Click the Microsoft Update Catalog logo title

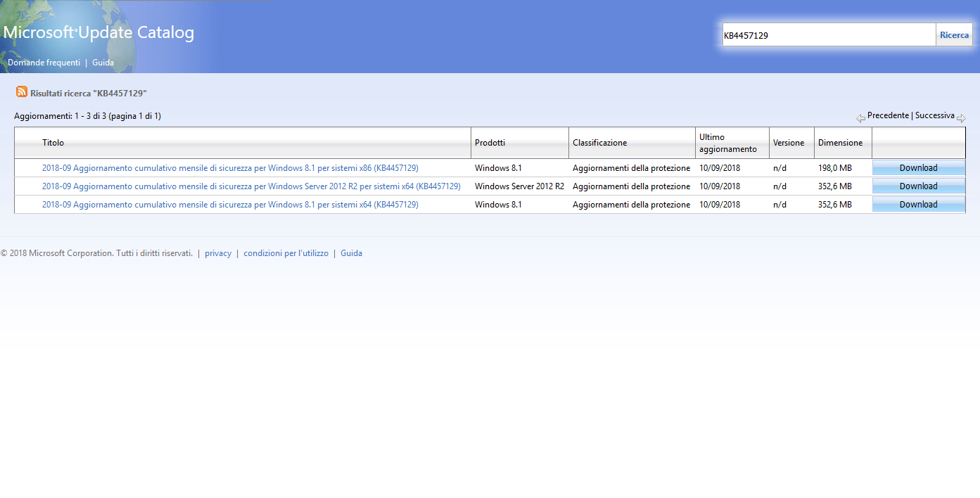[98, 32]
